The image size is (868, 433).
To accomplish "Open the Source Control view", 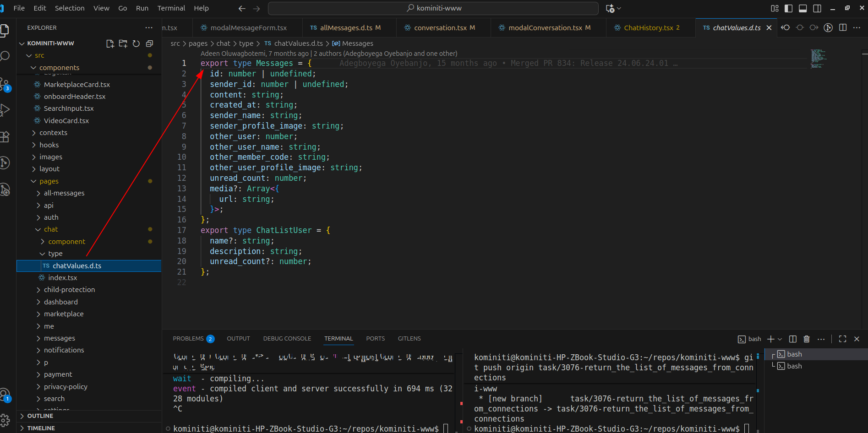I will pyautogui.click(x=5, y=85).
